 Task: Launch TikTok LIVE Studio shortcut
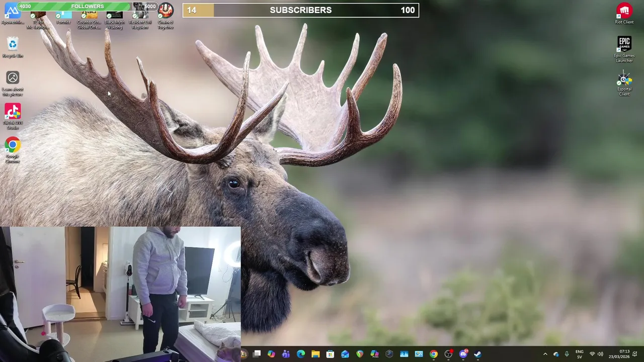pyautogui.click(x=13, y=117)
